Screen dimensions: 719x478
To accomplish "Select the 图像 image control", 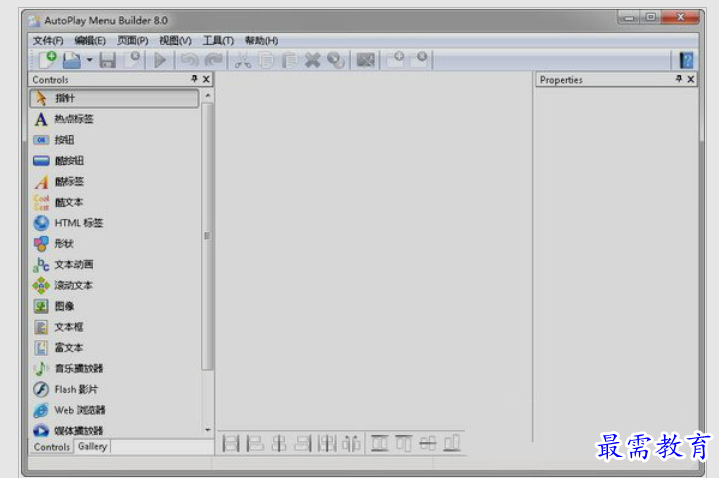I will click(114, 306).
